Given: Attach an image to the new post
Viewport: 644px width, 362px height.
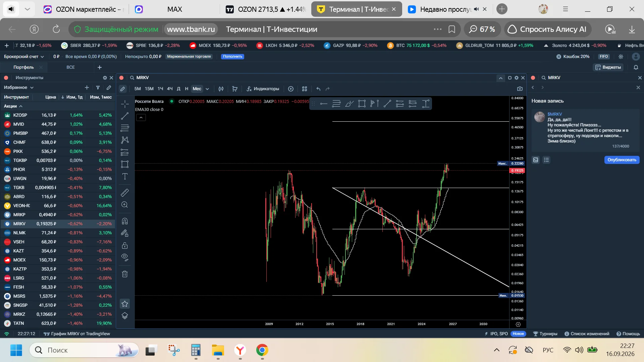Looking at the screenshot, I should [x=536, y=160].
